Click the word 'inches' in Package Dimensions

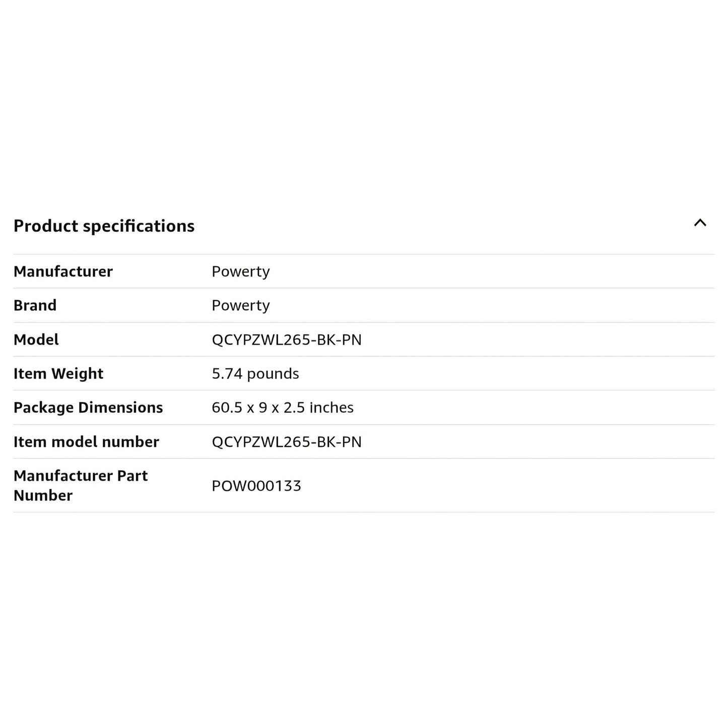[x=331, y=408]
